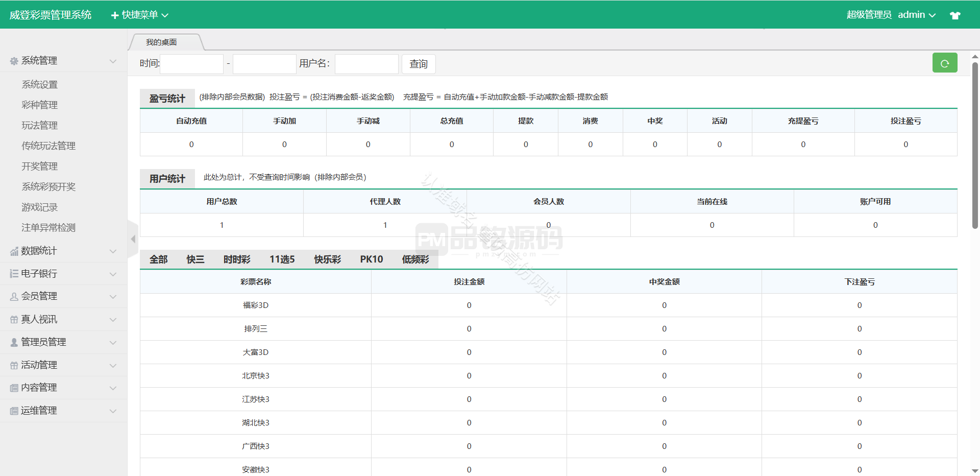Open the admin account dropdown
The height and width of the screenshot is (476, 980).
917,15
